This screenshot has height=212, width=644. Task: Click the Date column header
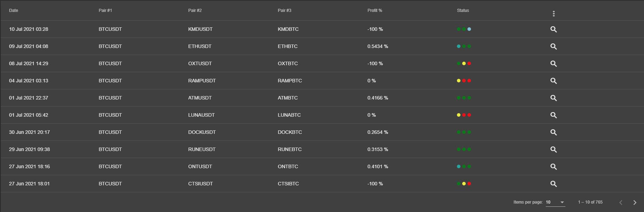click(14, 11)
